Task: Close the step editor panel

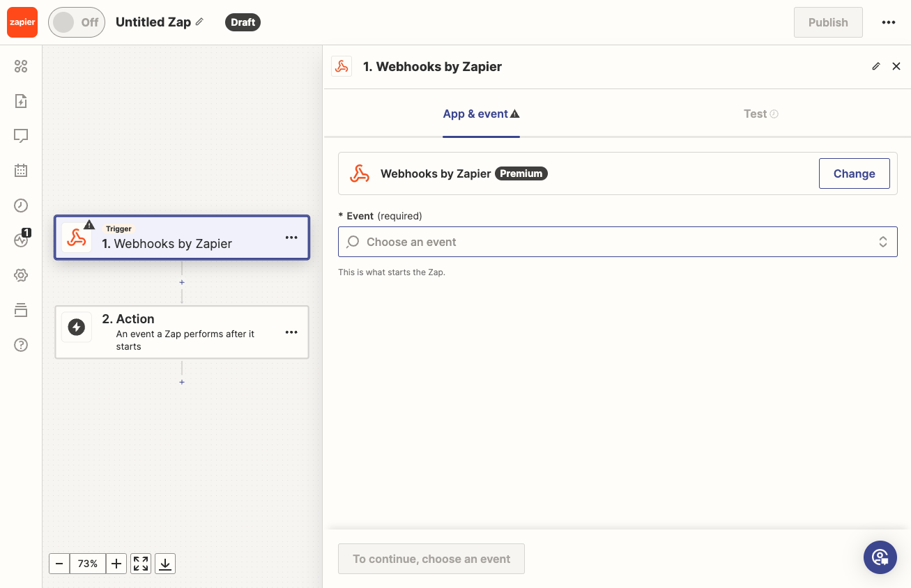Action: click(x=896, y=66)
